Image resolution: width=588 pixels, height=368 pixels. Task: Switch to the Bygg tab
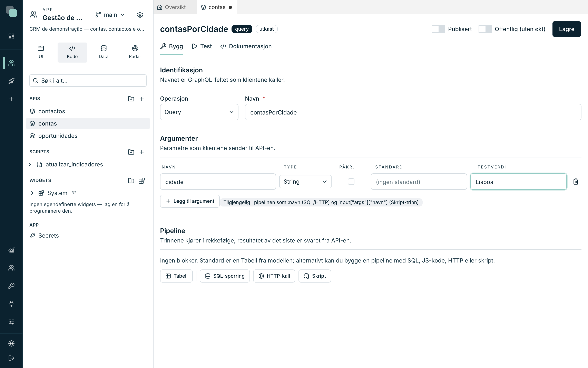point(171,46)
